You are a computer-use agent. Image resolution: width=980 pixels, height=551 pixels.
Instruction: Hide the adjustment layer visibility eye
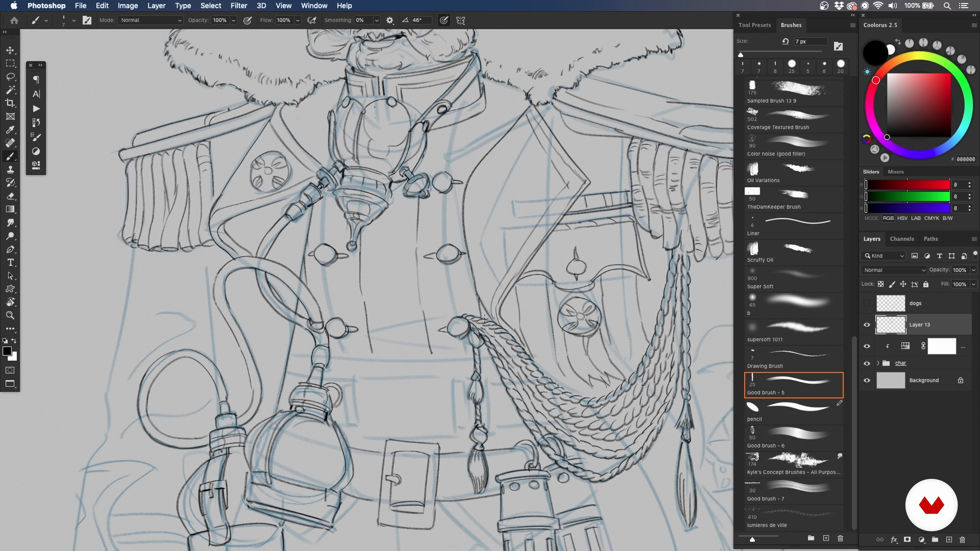tap(867, 346)
